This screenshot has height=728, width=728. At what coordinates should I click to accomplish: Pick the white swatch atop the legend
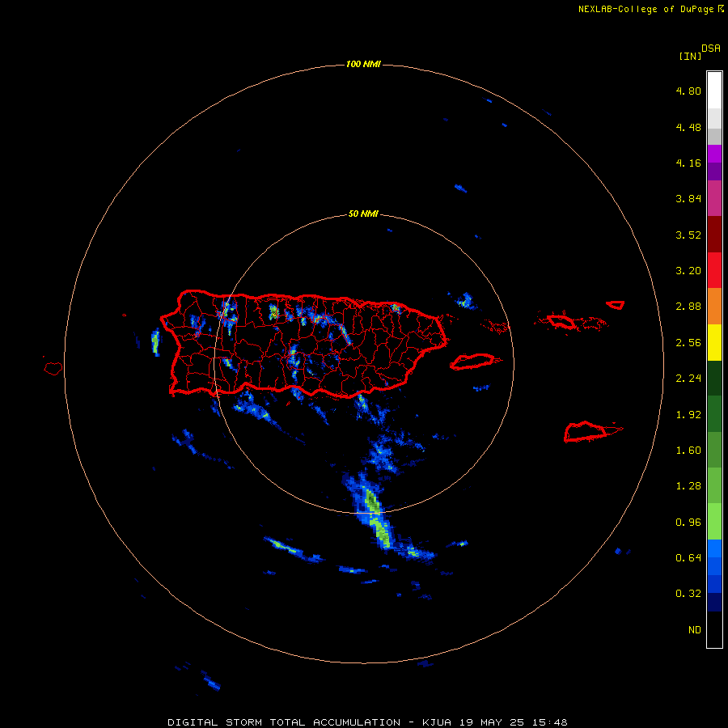(714, 90)
